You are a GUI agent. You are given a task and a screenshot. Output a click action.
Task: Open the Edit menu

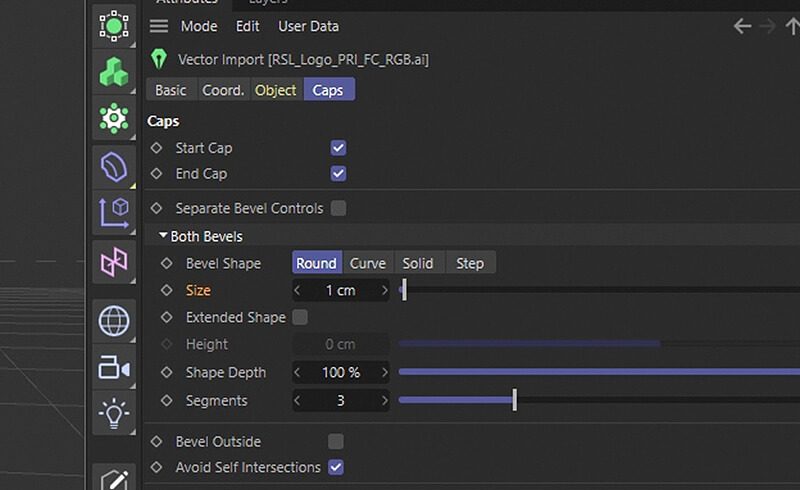[x=247, y=26]
